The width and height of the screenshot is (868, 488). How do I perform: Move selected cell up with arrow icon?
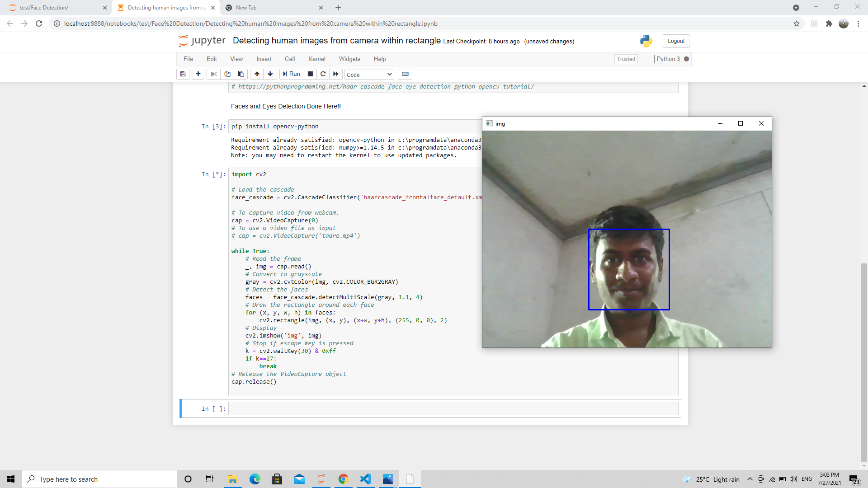tap(257, 74)
